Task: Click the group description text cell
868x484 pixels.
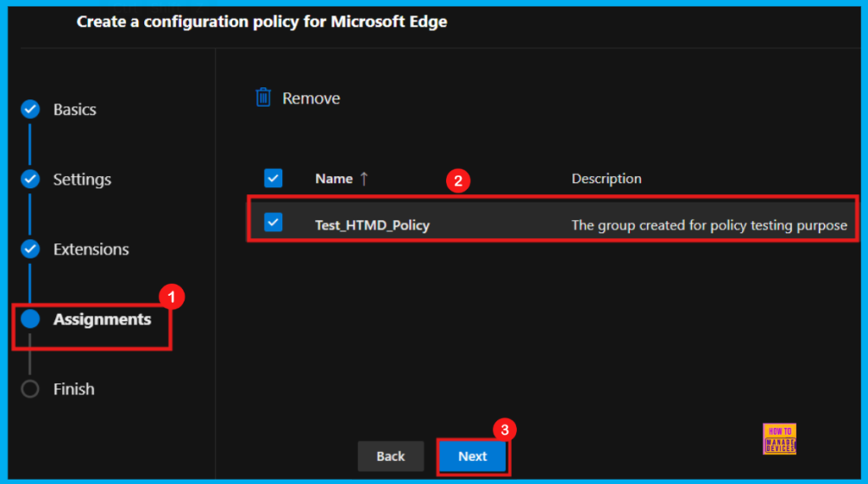Action: pos(709,225)
